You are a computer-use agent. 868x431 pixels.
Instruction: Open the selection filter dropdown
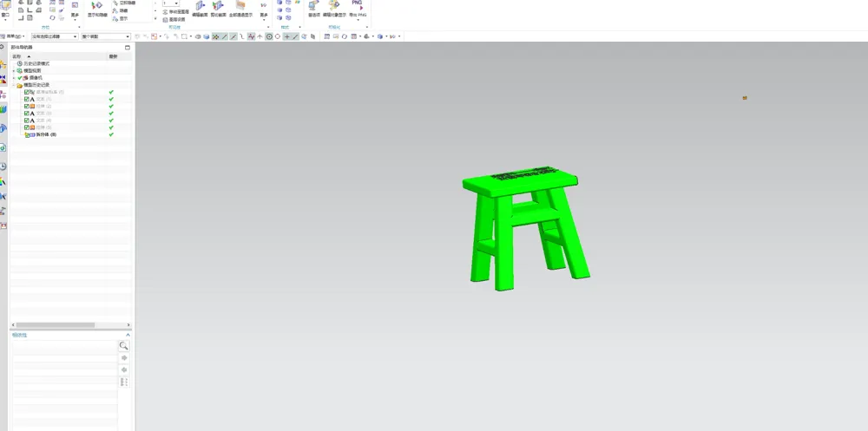coord(54,36)
